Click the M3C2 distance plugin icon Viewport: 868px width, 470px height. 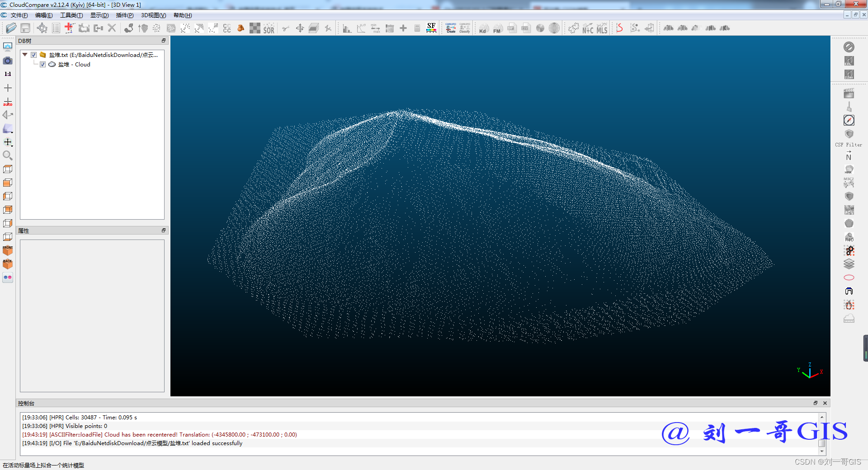pos(849,183)
